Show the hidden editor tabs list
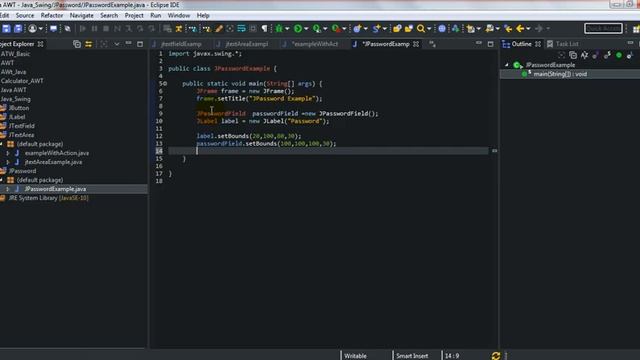Screen dimensions: 640x360 [x=432, y=44]
